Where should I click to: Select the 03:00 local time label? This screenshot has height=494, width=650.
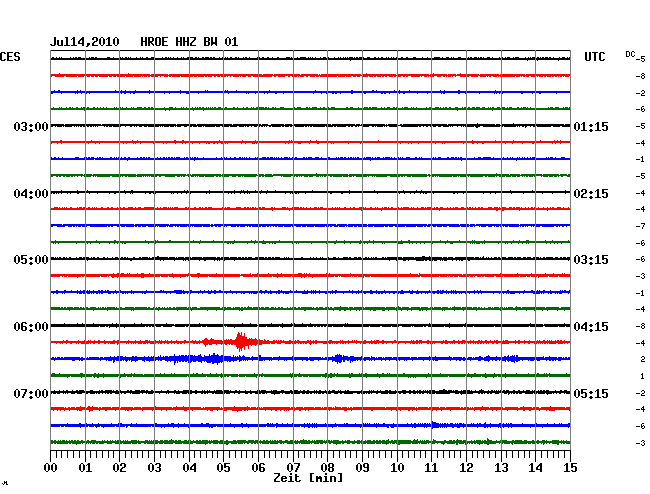(x=31, y=126)
